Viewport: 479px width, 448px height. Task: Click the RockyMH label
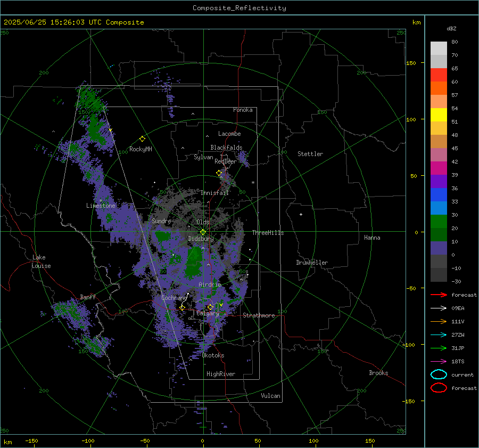tap(141, 149)
